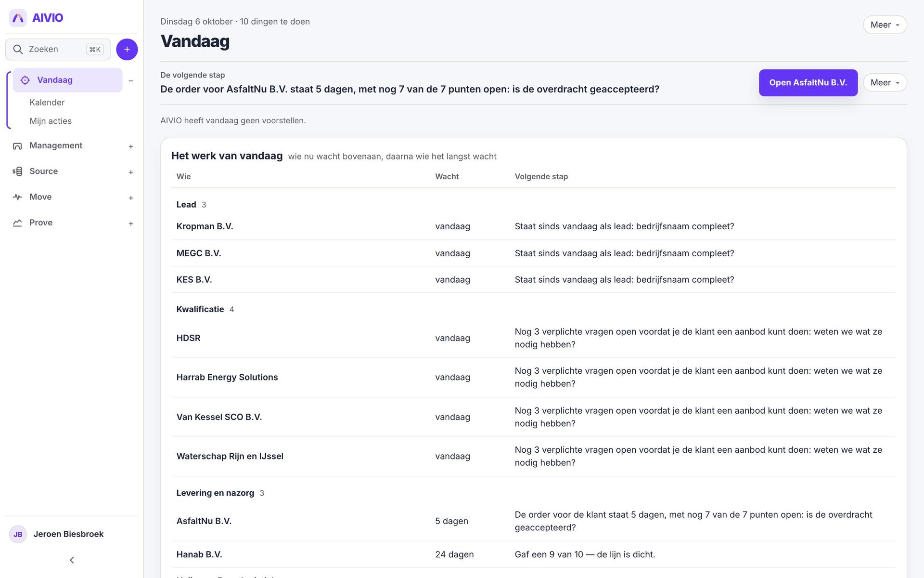Click the 24 dagen wait value

tap(454, 554)
